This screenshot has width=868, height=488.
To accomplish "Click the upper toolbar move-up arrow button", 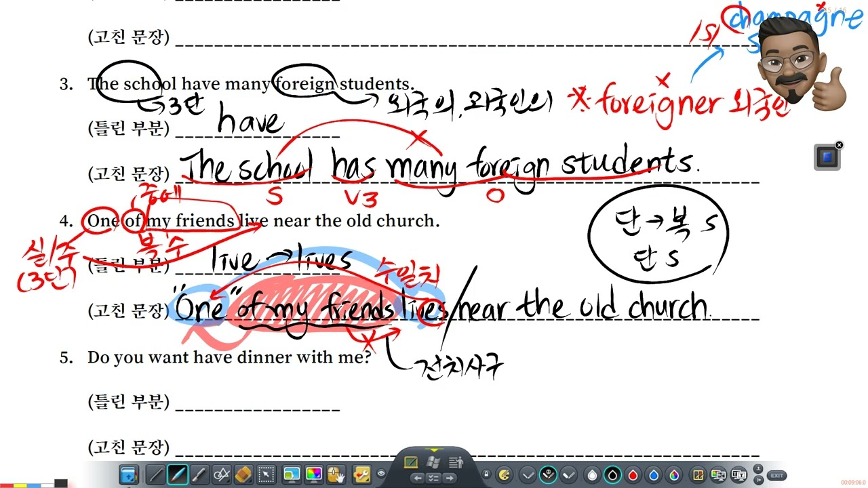I will [x=758, y=469].
